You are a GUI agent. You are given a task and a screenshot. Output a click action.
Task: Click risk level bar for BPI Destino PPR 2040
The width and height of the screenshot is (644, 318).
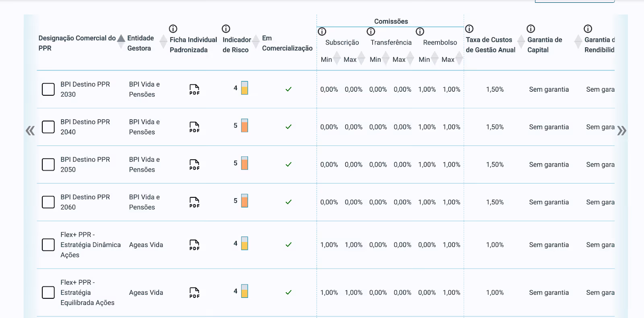244,125
